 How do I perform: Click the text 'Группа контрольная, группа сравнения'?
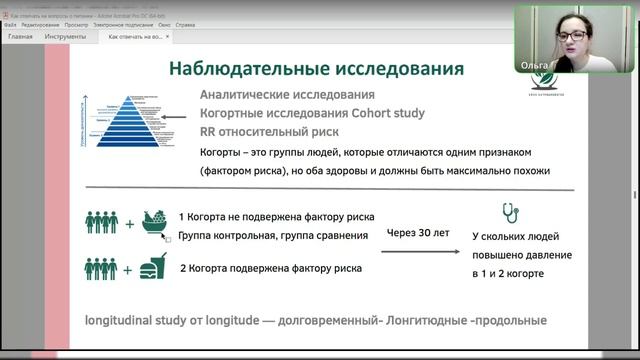(x=273, y=236)
